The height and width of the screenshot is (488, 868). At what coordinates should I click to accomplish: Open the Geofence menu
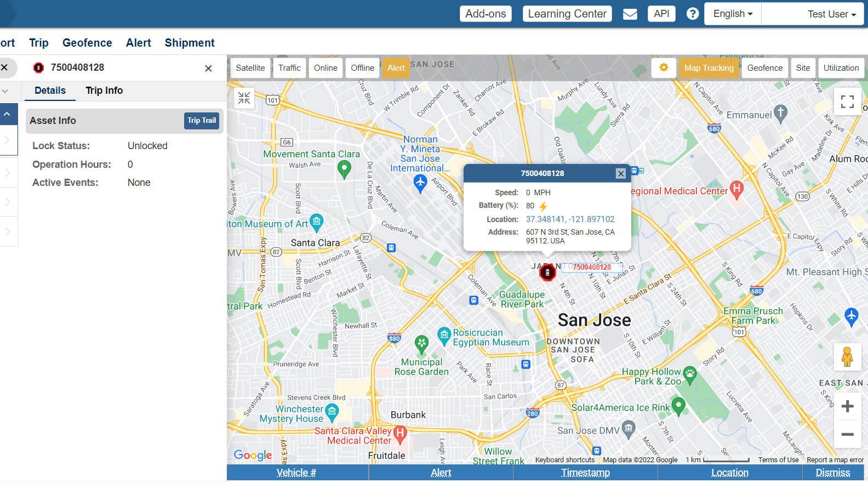pos(87,43)
